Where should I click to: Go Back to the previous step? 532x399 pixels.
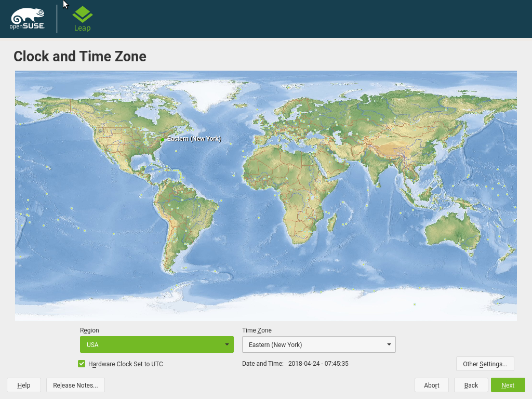pos(471,385)
